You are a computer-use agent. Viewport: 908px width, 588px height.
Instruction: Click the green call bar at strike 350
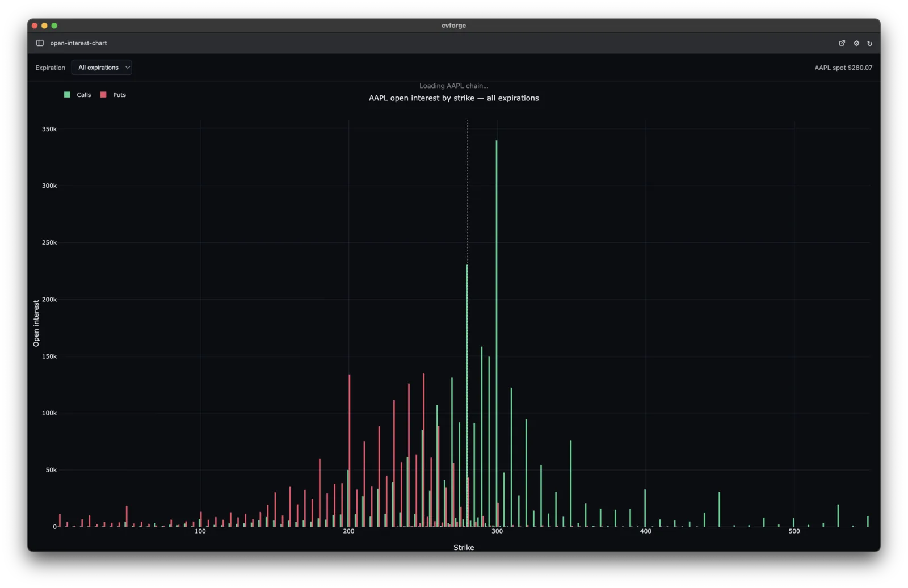click(571, 484)
